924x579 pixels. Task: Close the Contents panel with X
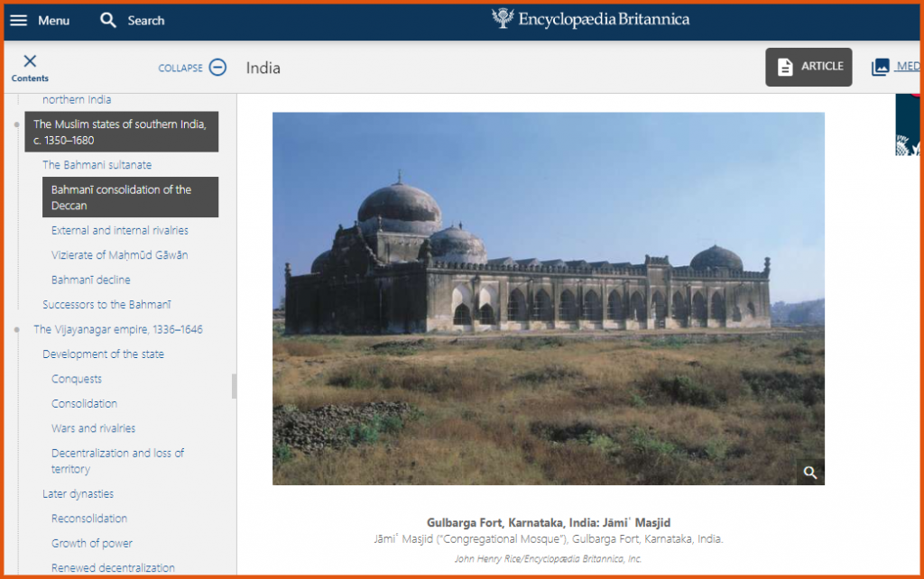click(30, 60)
